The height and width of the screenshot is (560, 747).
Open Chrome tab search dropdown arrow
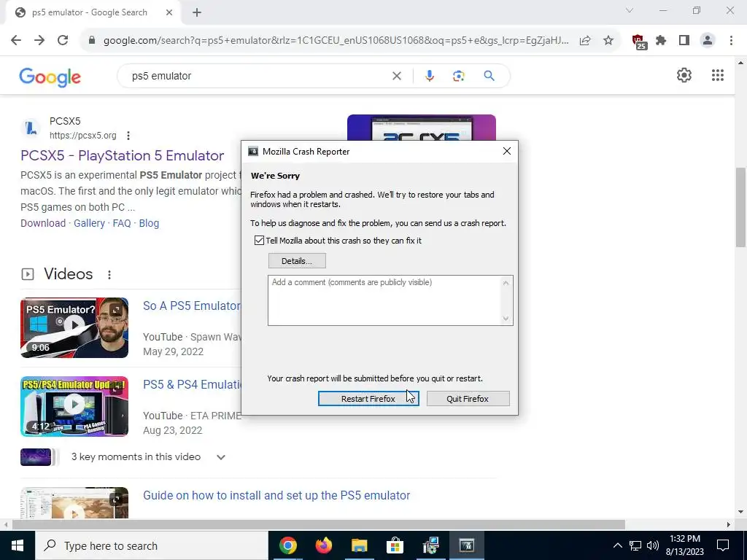pyautogui.click(x=630, y=10)
